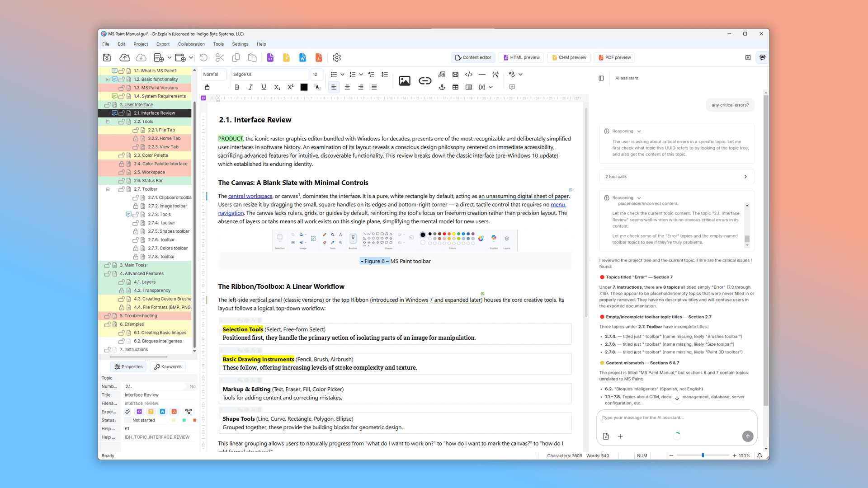The width and height of the screenshot is (868, 488).
Task: Open numbered list style dropdown arrow
Action: click(x=361, y=75)
